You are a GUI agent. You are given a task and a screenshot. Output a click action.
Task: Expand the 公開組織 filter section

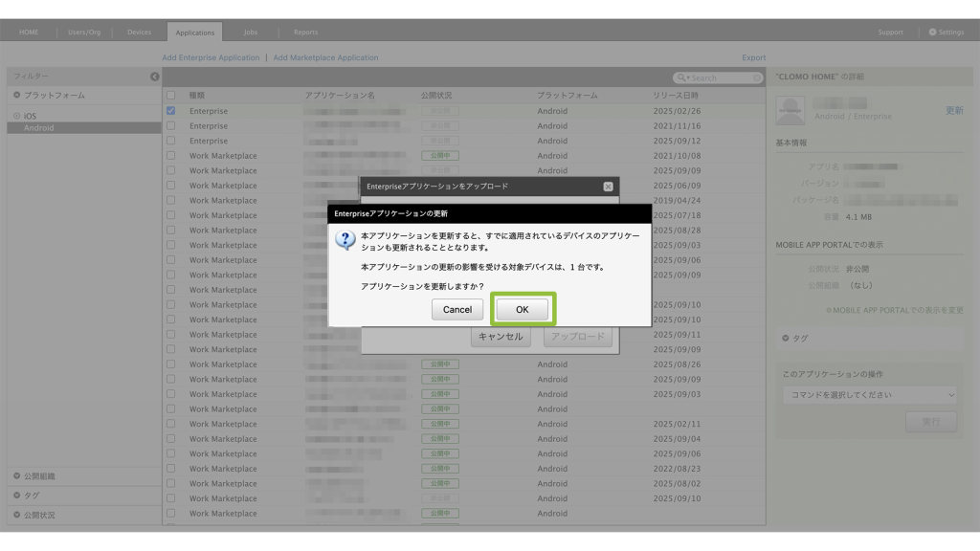16,476
